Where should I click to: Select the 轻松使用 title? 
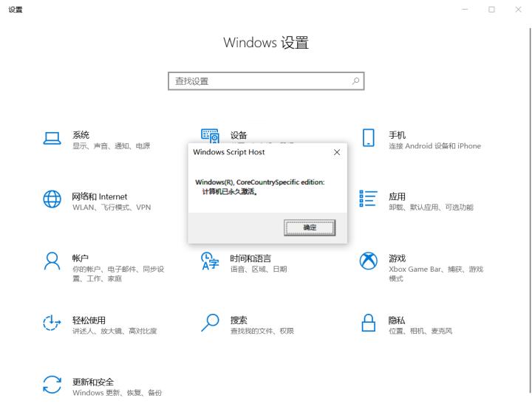click(89, 320)
